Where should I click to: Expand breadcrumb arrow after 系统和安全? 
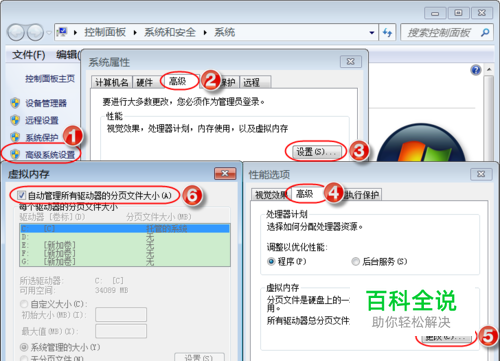[205, 33]
